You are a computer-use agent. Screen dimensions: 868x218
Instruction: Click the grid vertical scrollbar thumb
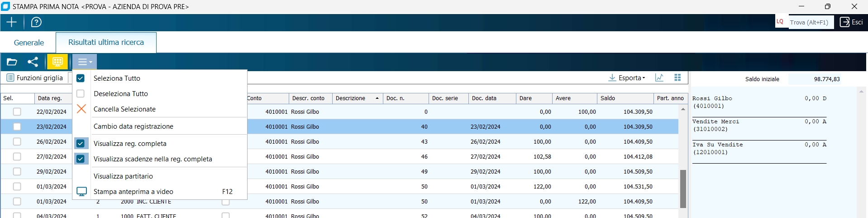coord(683,189)
